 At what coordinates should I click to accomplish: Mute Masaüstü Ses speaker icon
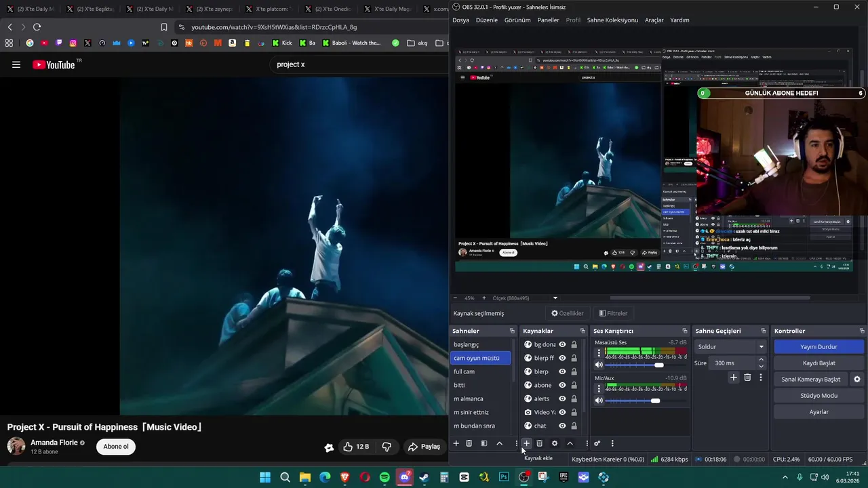599,365
